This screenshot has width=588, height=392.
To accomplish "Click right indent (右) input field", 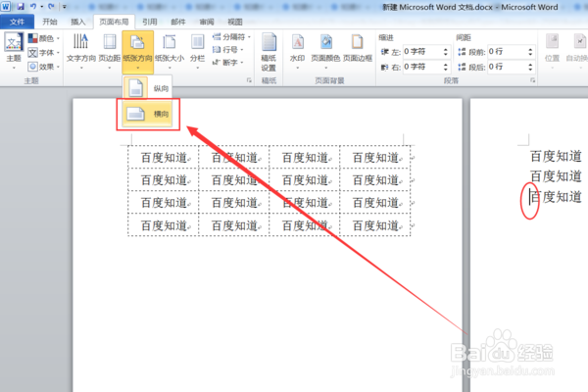I will tap(422, 68).
